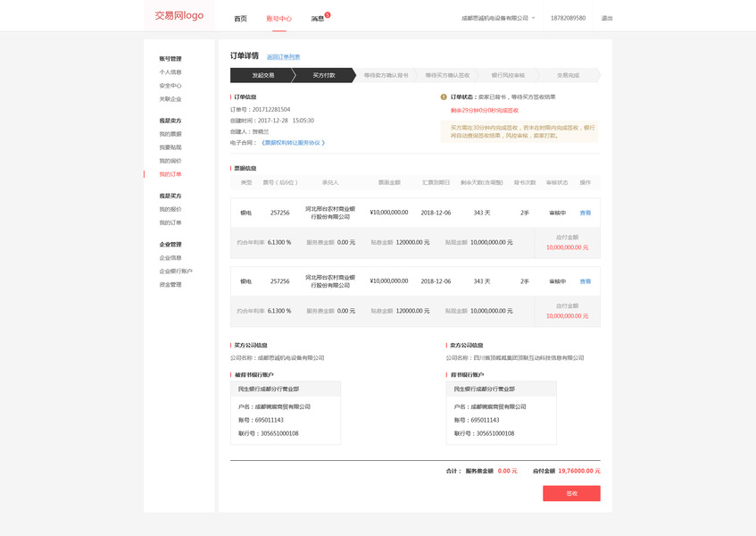The image size is (756, 536).
Task: Click 查看 in the first bill row
Action: pyautogui.click(x=585, y=213)
